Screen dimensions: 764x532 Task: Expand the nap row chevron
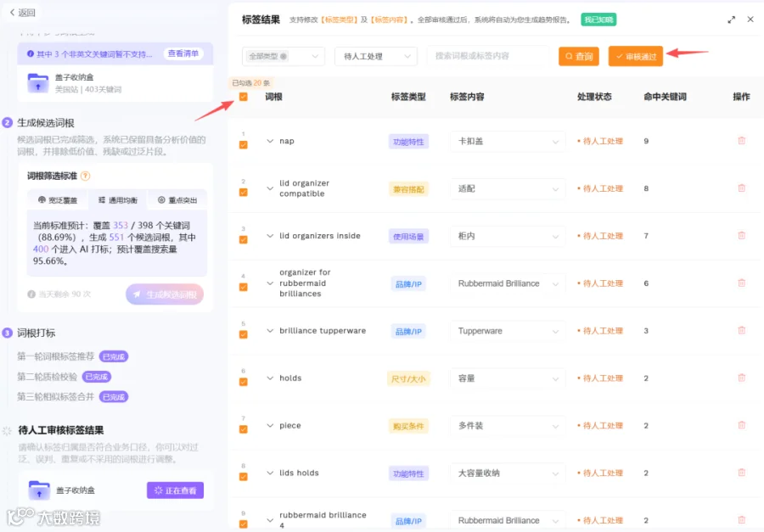tap(270, 141)
